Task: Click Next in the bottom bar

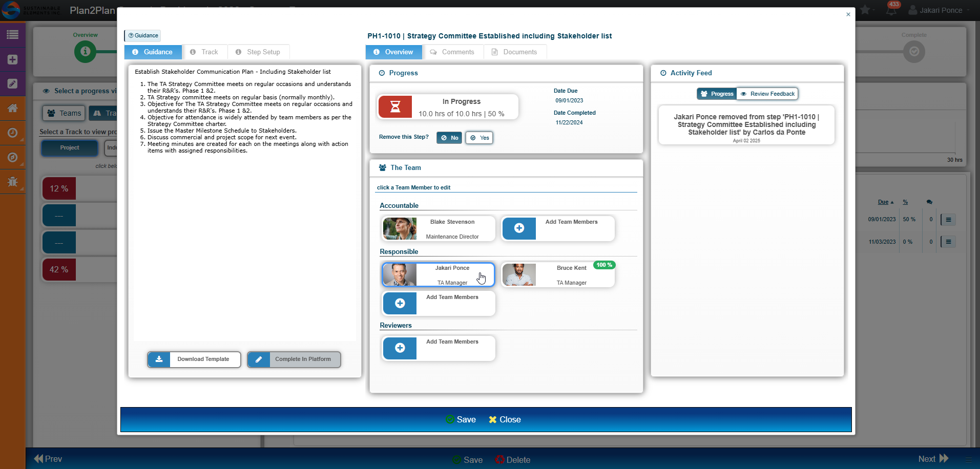Action: tap(933, 459)
